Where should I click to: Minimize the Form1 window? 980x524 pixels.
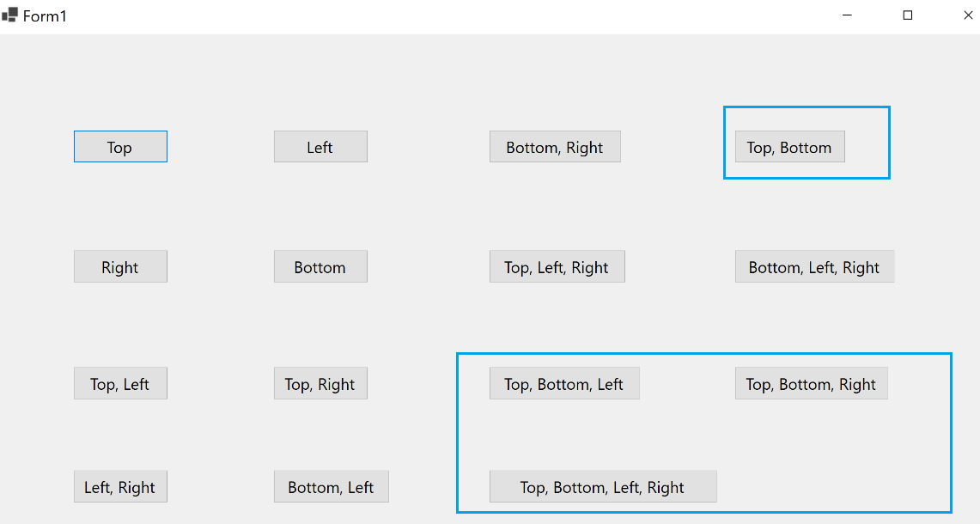tap(847, 15)
